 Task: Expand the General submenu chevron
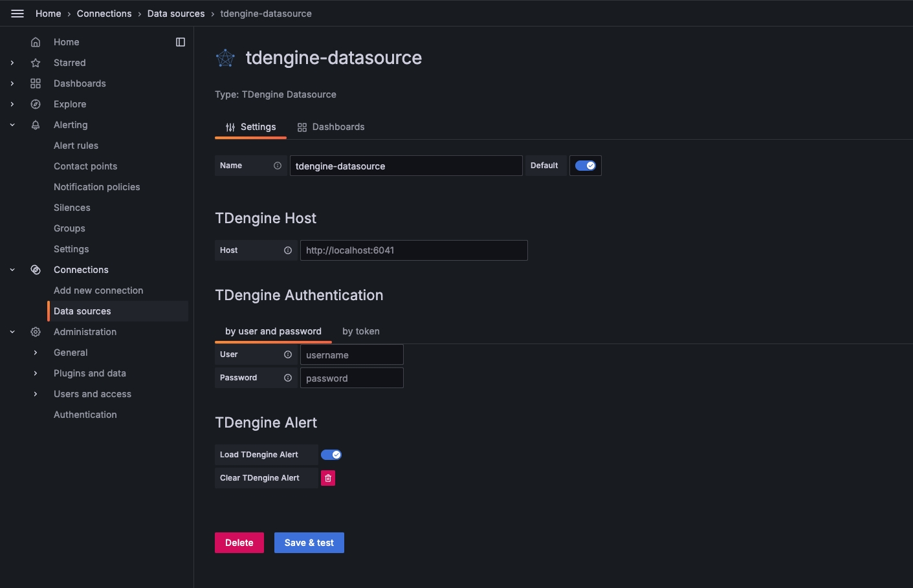(x=36, y=353)
